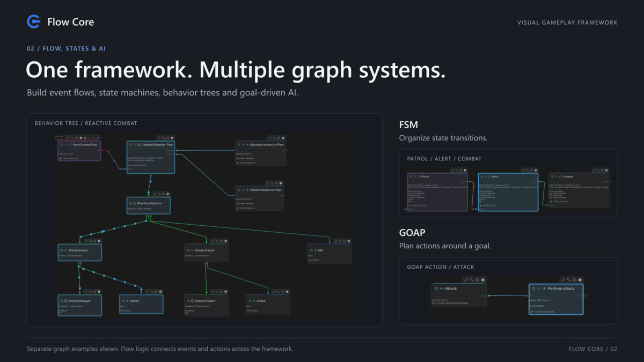The height and width of the screenshot is (362, 644).
Task: Click the edit pencil above Combat Behavior Tree
Action: (159, 138)
